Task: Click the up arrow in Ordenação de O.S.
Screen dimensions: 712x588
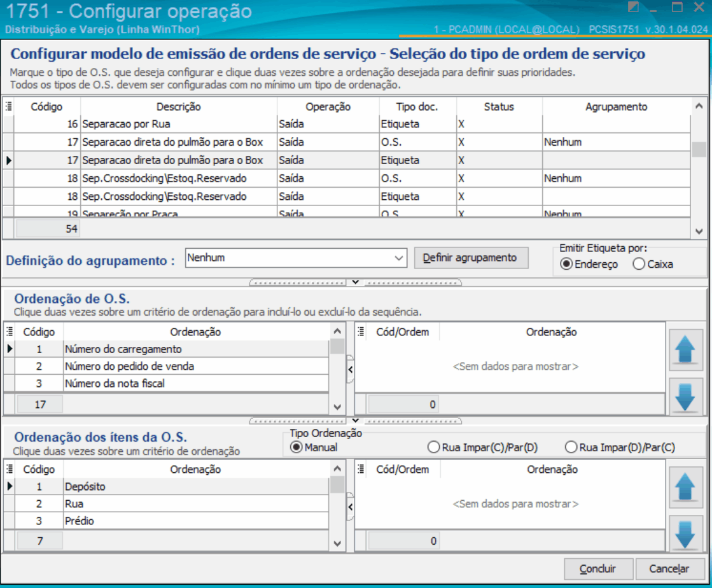Action: pos(685,349)
